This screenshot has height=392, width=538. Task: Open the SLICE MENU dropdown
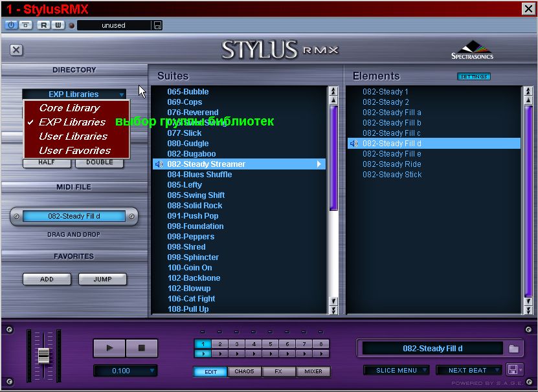click(x=397, y=371)
